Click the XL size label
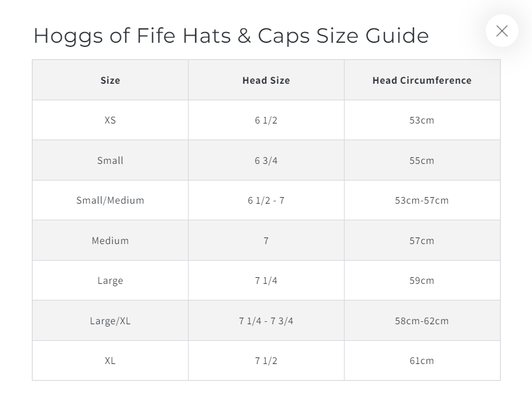 (110, 360)
